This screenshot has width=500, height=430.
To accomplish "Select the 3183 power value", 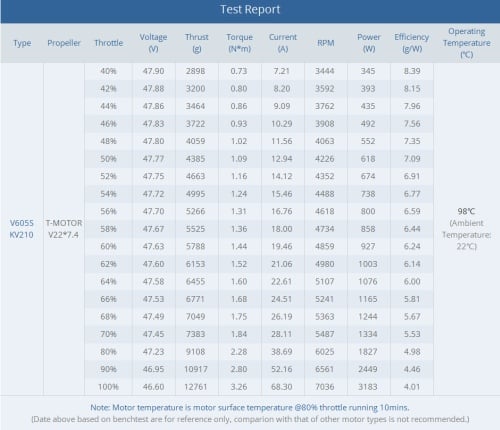I will pos(368,387).
